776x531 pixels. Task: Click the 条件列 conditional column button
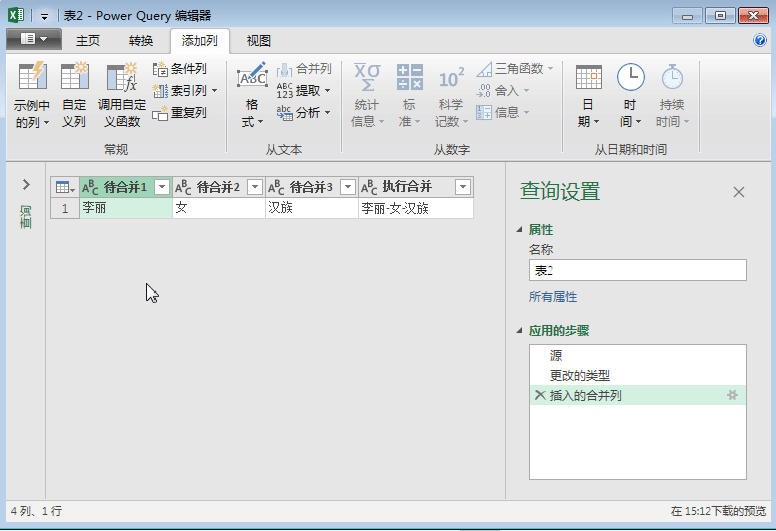(180, 69)
